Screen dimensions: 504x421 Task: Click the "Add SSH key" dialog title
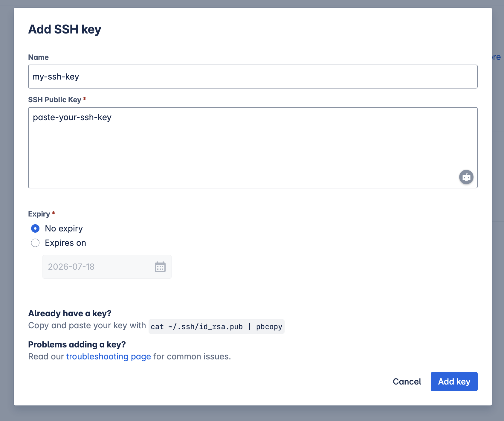[x=65, y=29]
